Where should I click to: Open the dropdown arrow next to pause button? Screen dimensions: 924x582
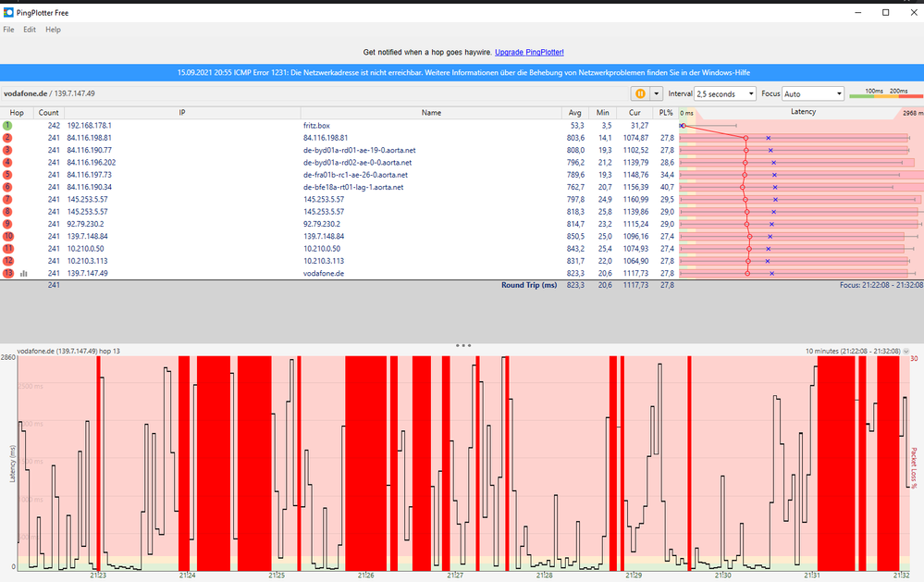[x=657, y=93]
